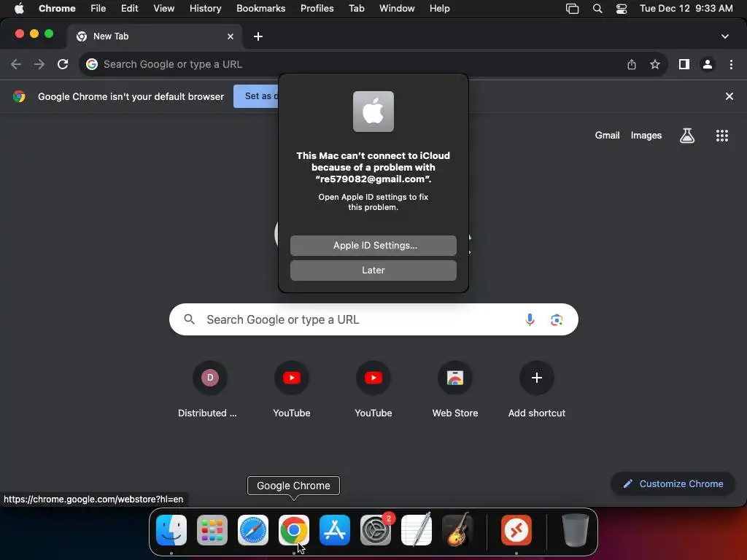The width and height of the screenshot is (747, 560).
Task: Click Apple ID Settings button
Action: click(373, 246)
